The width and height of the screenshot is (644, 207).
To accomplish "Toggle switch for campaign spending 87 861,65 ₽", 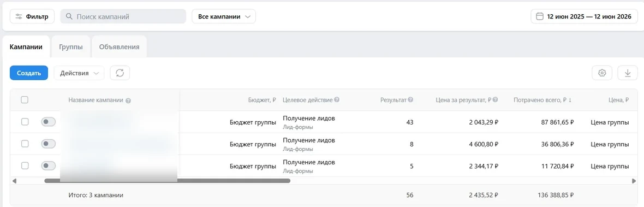I will 48,122.
